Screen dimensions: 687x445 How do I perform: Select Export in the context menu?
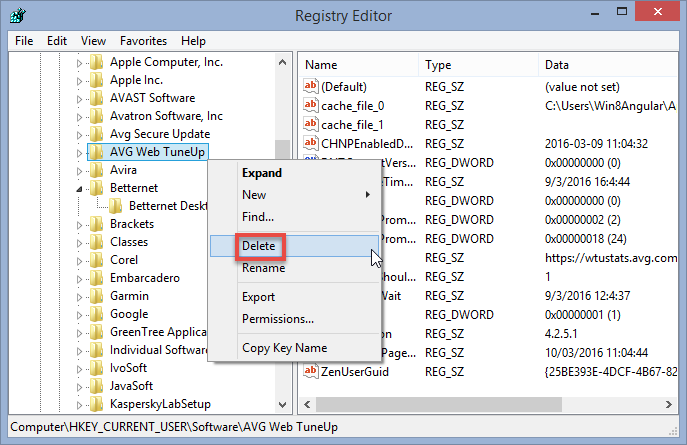(x=294, y=297)
